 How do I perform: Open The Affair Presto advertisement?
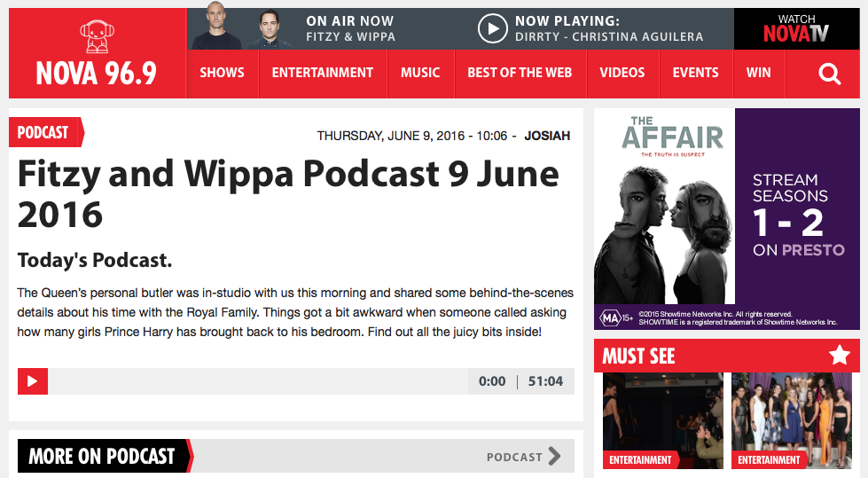coord(726,219)
